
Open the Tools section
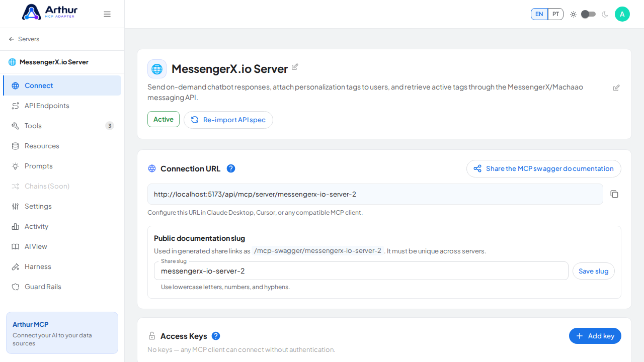point(62,126)
